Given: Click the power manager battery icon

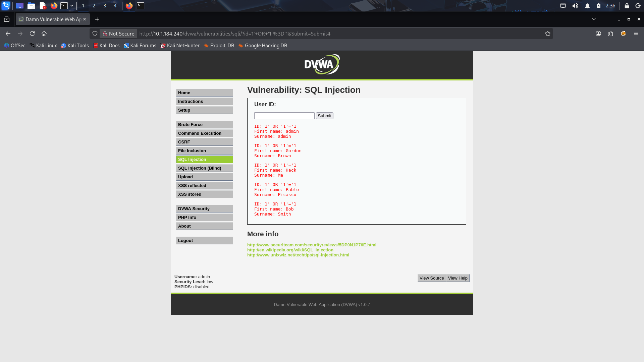Looking at the screenshot, I should point(599,6).
